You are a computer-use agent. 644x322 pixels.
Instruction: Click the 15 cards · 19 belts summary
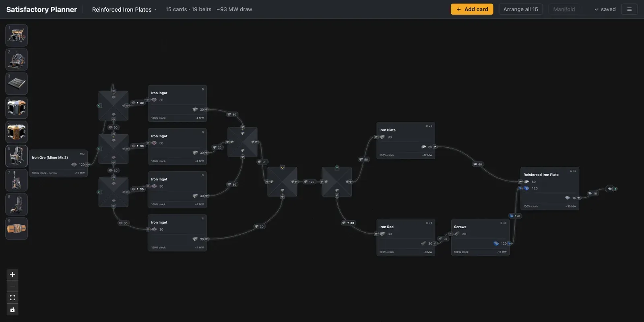tap(188, 9)
